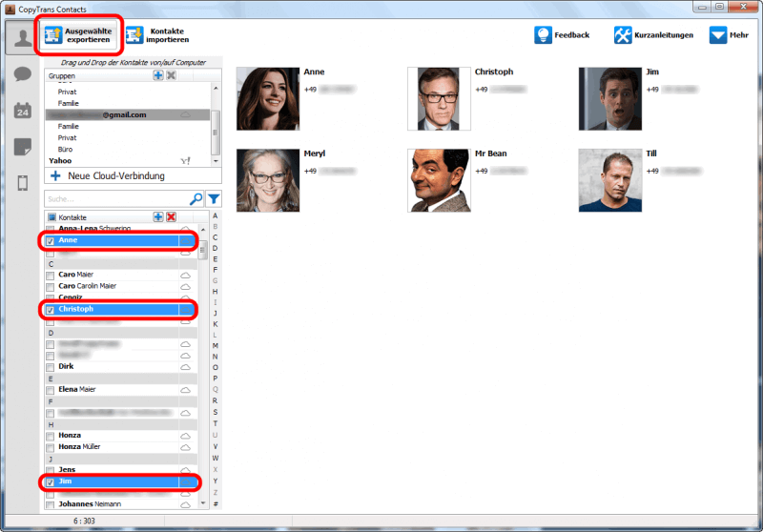This screenshot has width=763, height=532.
Task: Uncheck the Jim contact checkbox
Action: pyautogui.click(x=51, y=481)
